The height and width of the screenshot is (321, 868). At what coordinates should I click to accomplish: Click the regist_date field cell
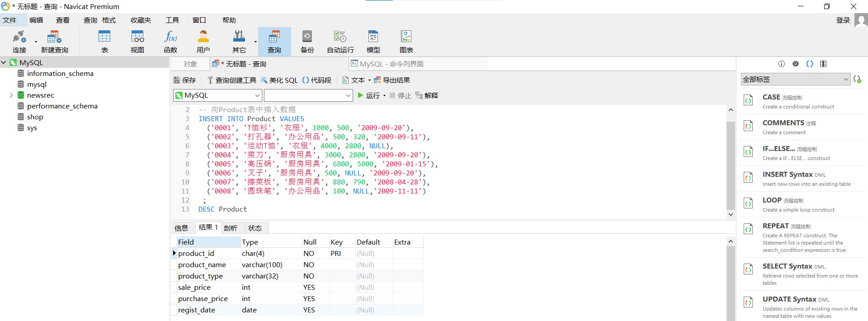tap(208, 310)
